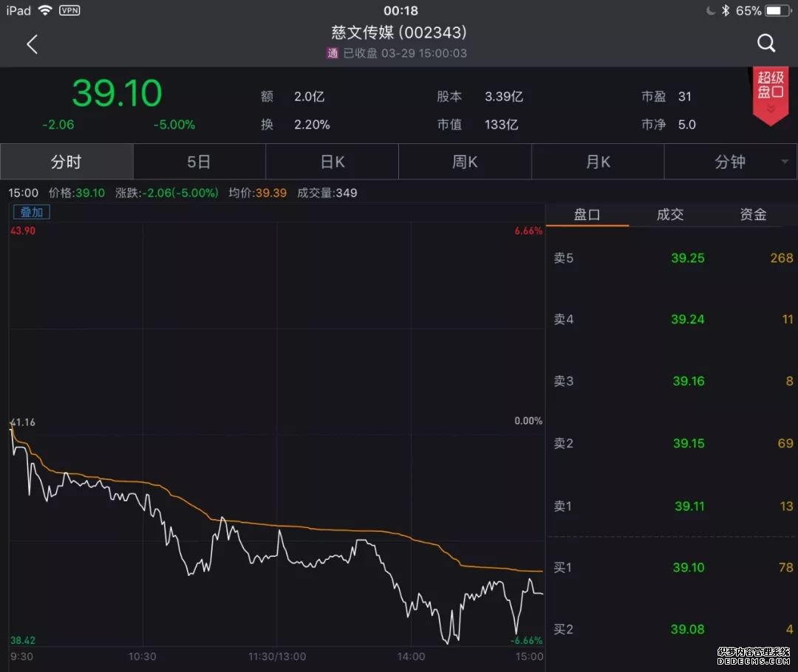798x672 pixels.
Task: Switch to the 5日 chart tab
Action: coord(199,162)
